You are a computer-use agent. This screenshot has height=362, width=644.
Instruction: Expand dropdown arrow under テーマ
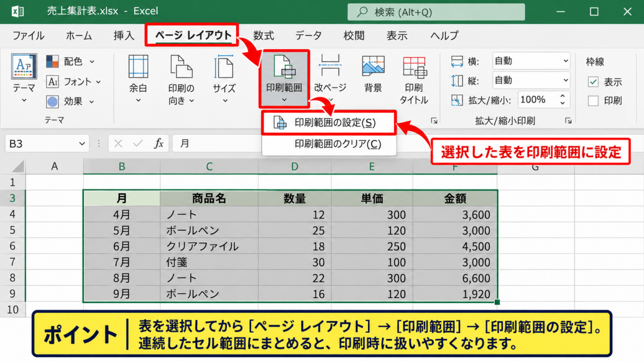coord(24,100)
